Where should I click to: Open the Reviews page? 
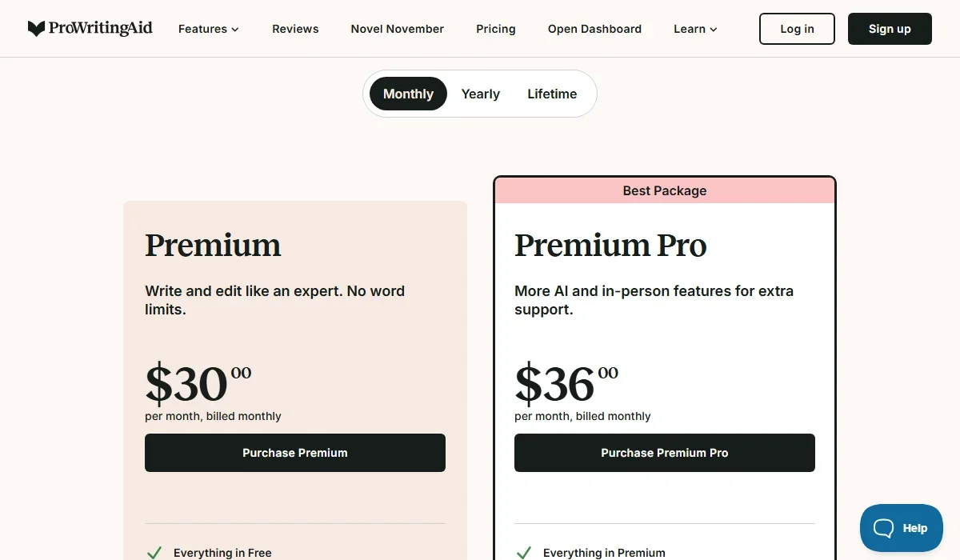[295, 29]
